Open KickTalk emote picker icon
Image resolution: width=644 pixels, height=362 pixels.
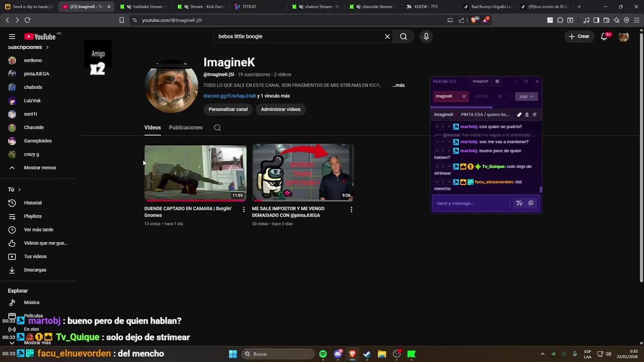pyautogui.click(x=531, y=203)
